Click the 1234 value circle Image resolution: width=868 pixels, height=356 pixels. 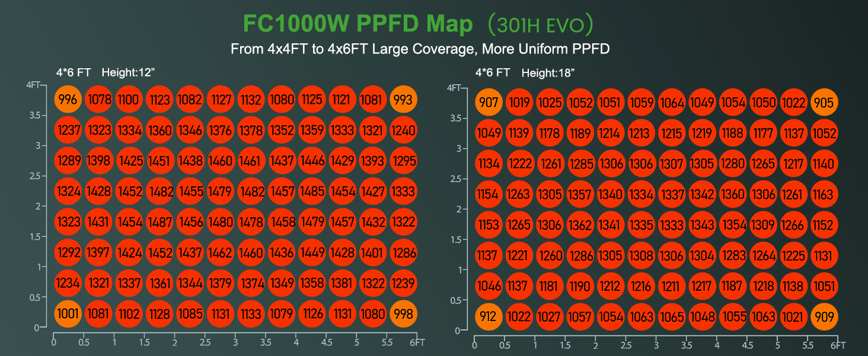pos(68,284)
